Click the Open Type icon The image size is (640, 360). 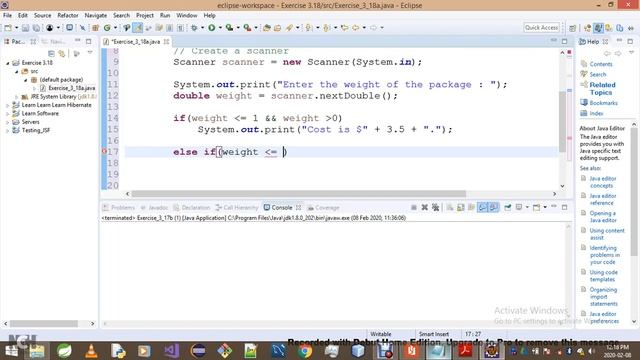pos(267,28)
